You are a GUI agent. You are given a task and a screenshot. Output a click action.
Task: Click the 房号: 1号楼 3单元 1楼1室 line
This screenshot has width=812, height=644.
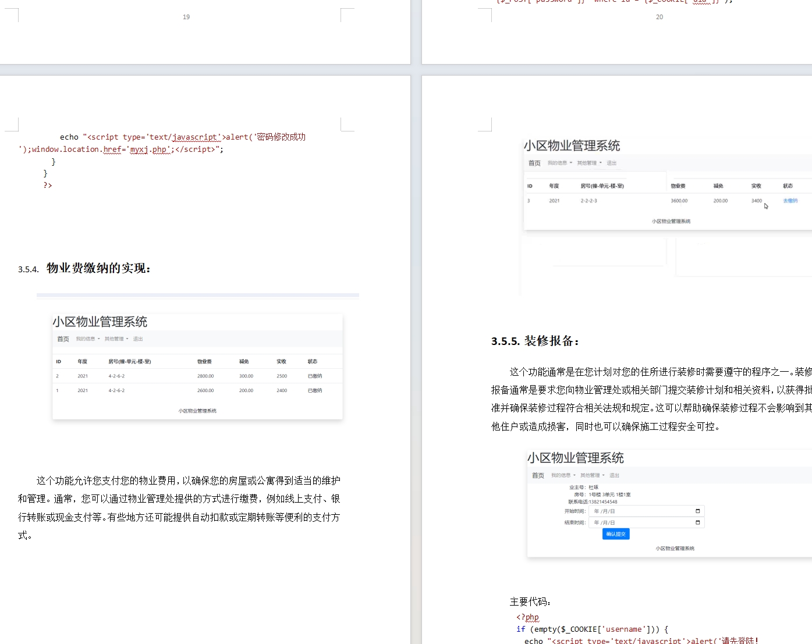pos(602,494)
